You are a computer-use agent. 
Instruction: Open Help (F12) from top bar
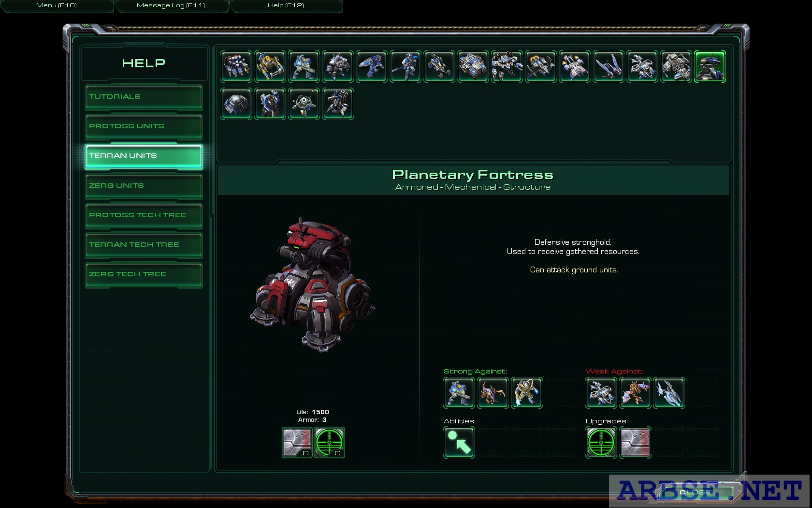(286, 5)
